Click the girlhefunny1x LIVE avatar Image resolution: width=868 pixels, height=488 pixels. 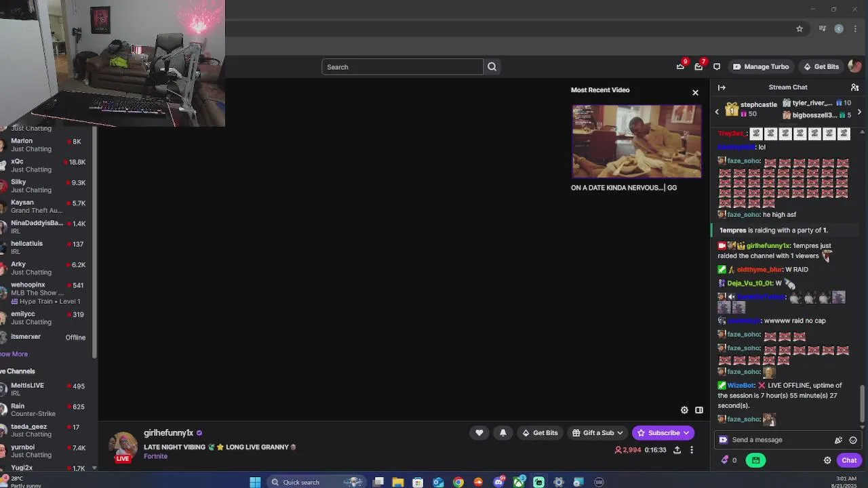123,447
